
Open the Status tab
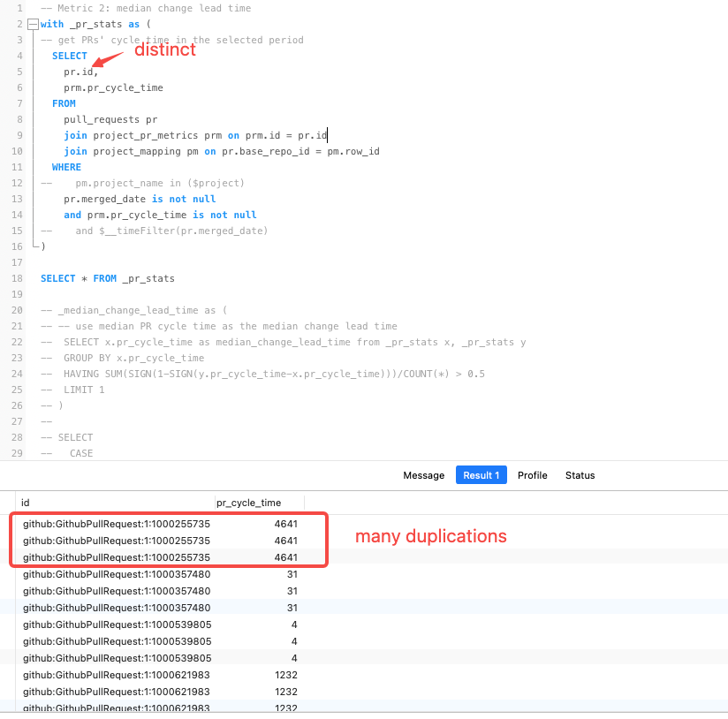click(x=580, y=475)
